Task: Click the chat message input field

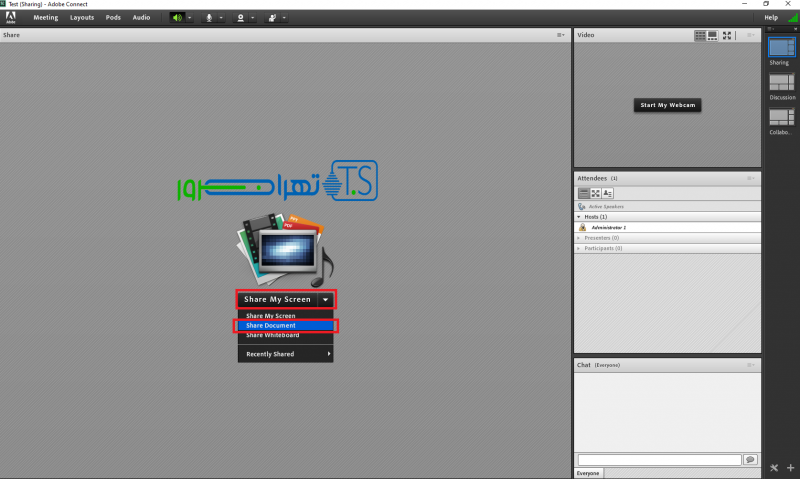Action: point(659,459)
